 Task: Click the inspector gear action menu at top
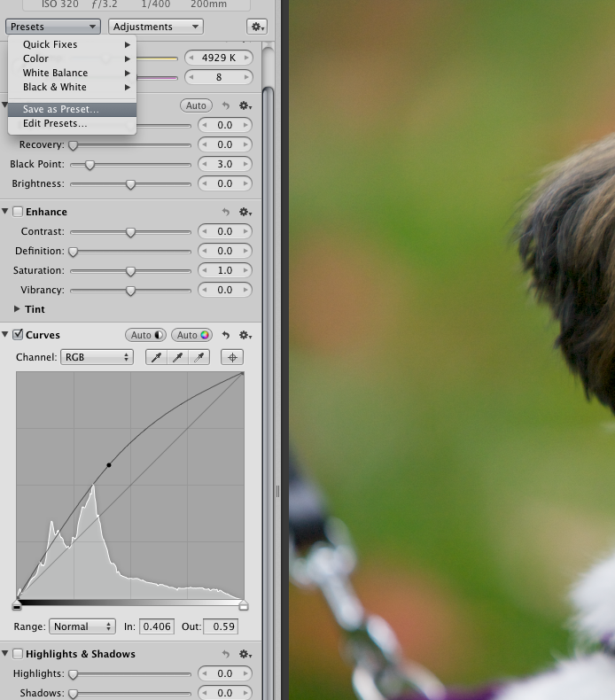257,27
